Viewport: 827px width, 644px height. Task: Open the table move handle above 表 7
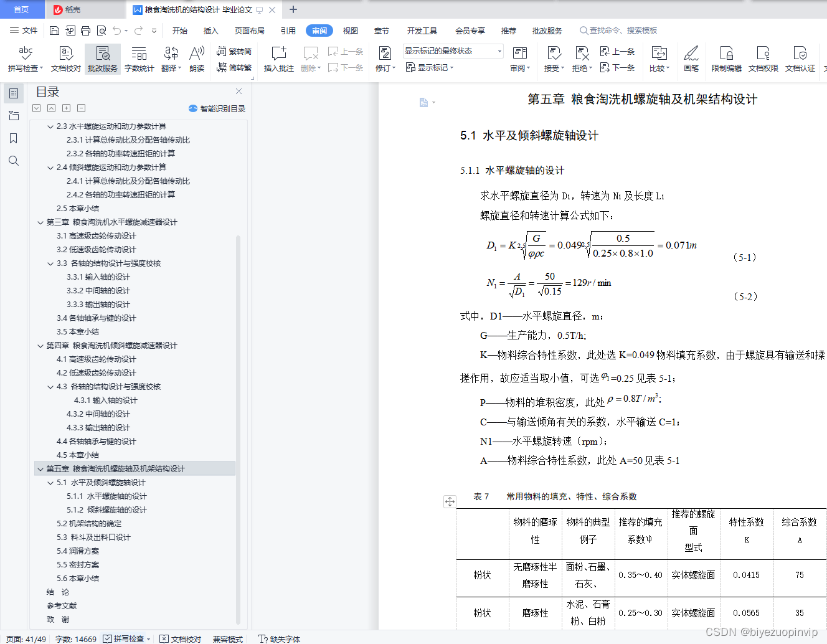(x=450, y=501)
